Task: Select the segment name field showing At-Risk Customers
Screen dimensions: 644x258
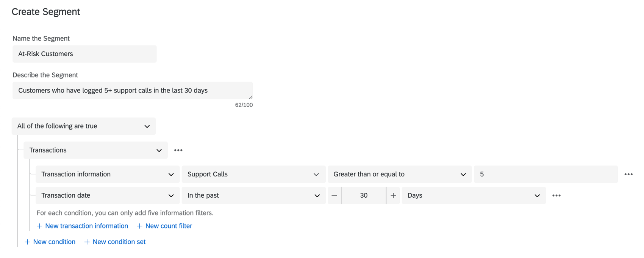Action: pos(84,53)
